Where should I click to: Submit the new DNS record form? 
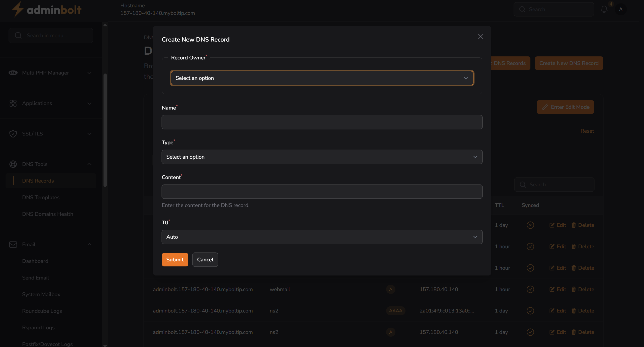(x=175, y=259)
